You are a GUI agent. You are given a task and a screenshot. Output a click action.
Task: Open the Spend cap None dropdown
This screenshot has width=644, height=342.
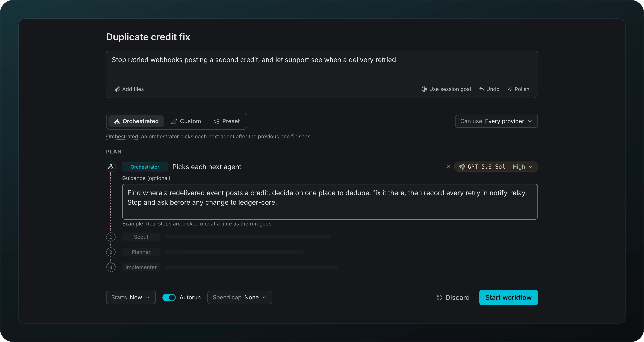click(240, 297)
